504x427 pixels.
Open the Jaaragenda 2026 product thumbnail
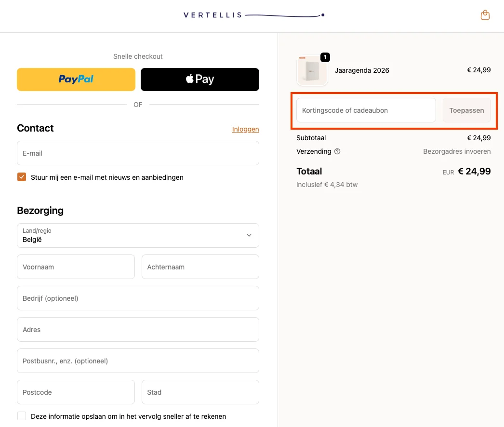(x=312, y=71)
